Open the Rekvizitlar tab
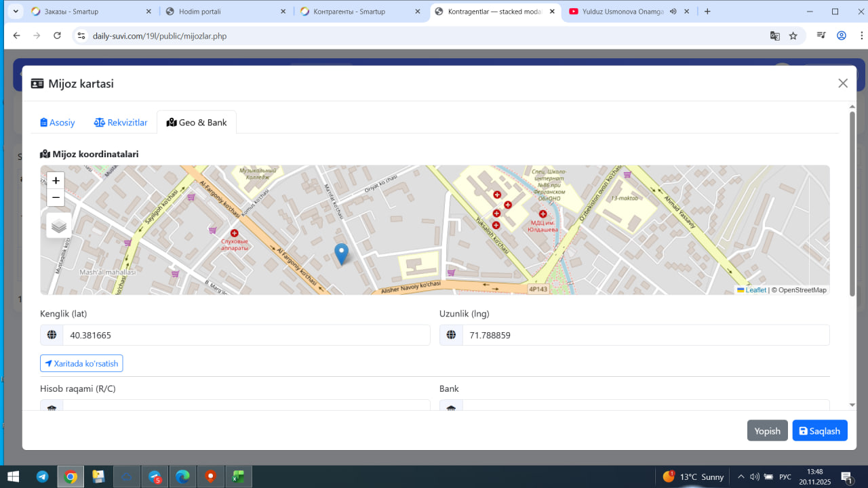Viewport: 868px width, 488px height. 121,123
